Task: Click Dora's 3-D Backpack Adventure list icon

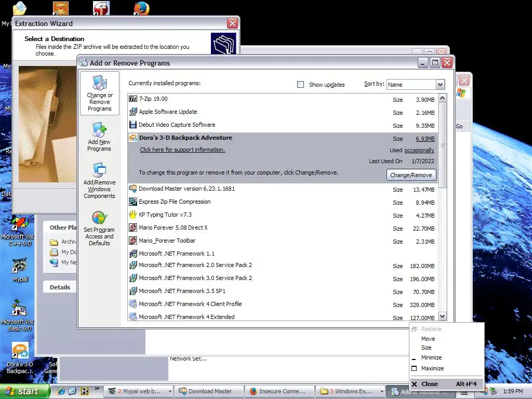Action: tap(133, 138)
